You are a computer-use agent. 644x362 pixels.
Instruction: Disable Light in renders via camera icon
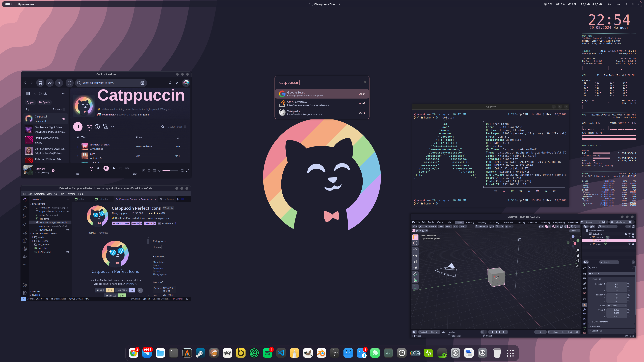click(x=633, y=244)
